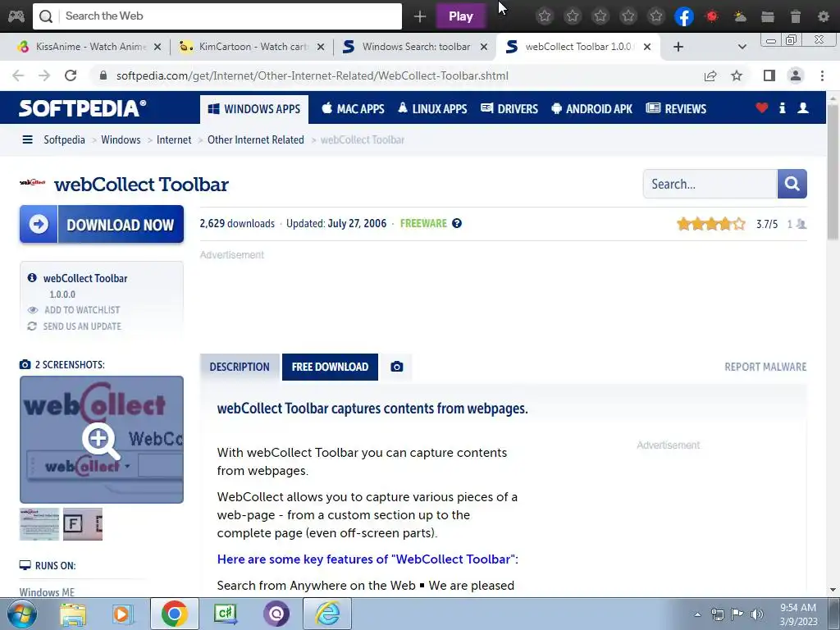Rate using the star rating
The image size is (840, 630).
coord(711,224)
